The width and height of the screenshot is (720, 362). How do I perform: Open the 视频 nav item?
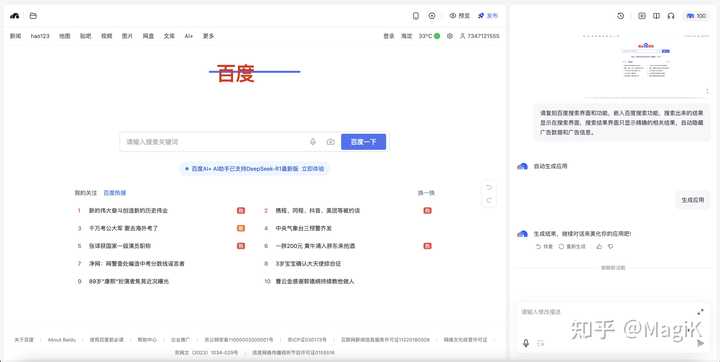click(107, 36)
